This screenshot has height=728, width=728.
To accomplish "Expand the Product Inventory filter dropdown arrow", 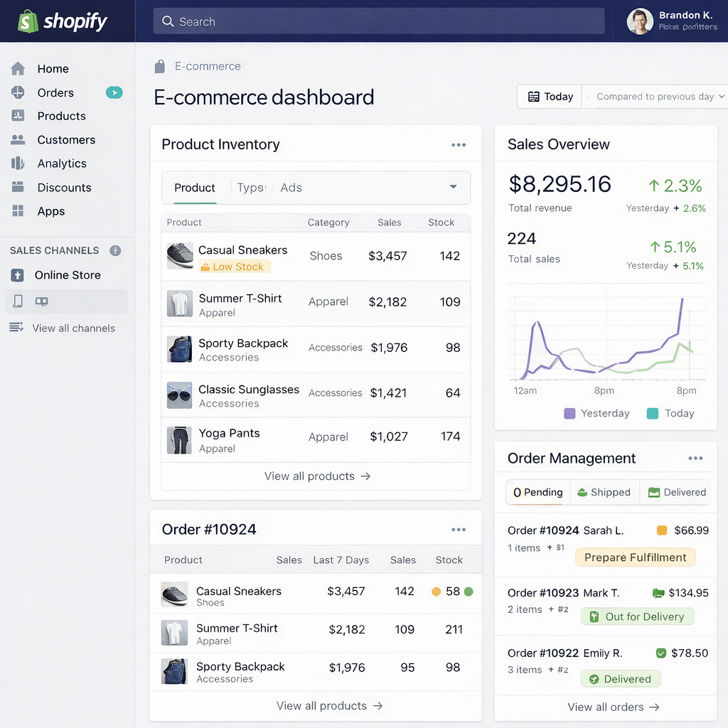I will (x=453, y=187).
